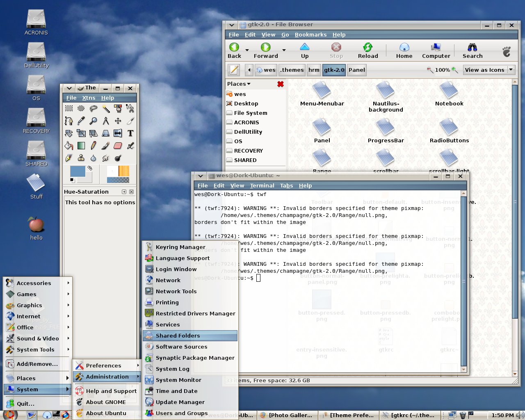Open the Back button history dropdown arrow
525x420 pixels.
[247, 50]
